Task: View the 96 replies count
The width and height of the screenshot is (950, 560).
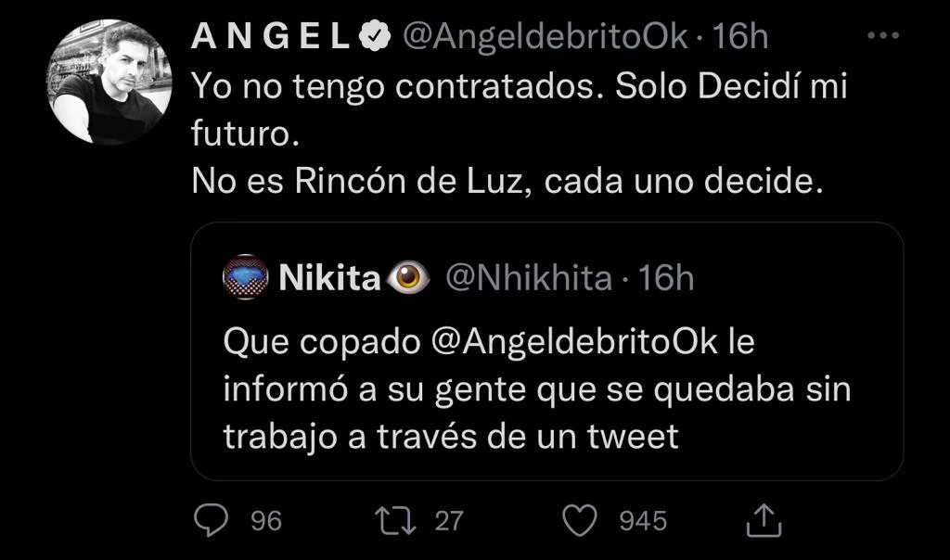Action: click(266, 521)
